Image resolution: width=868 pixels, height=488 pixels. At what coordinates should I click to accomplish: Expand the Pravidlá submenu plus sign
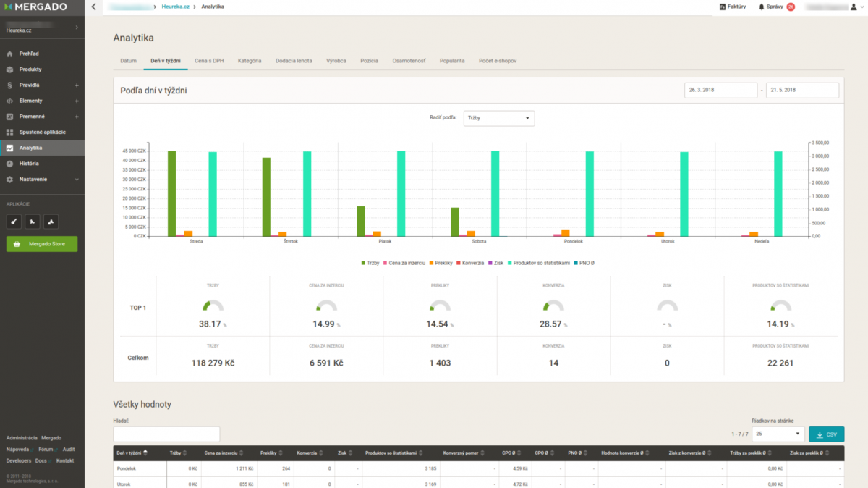pyautogui.click(x=77, y=85)
